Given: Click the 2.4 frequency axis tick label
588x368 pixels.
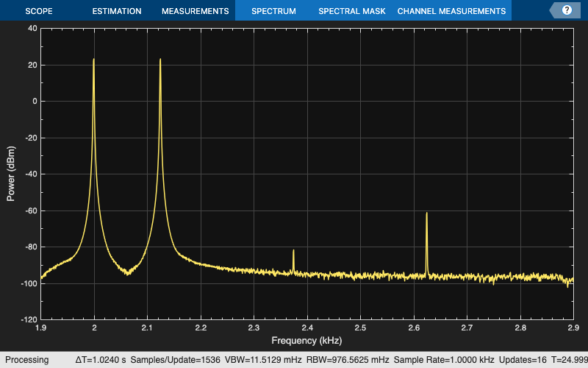Looking at the screenshot, I should click(307, 328).
